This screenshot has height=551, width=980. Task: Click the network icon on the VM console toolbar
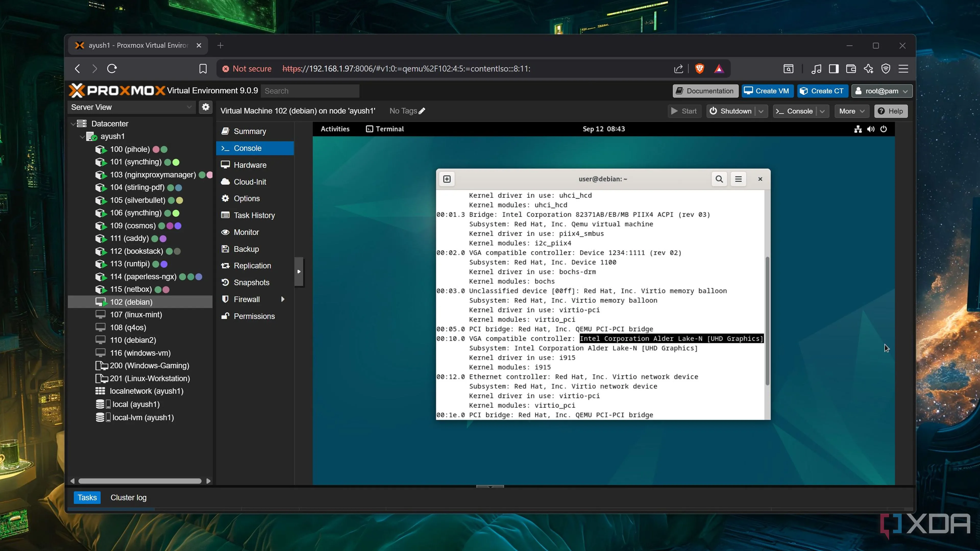[x=857, y=129]
